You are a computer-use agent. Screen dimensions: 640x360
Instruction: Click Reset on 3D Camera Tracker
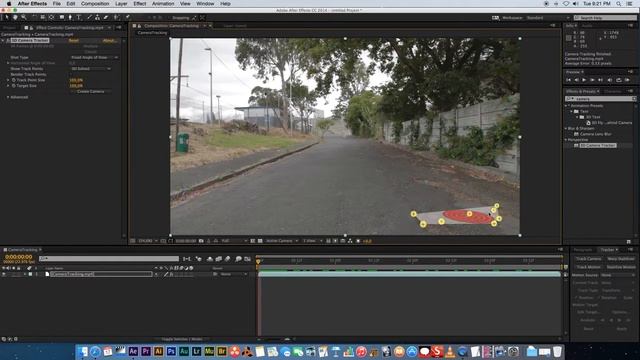pyautogui.click(x=74, y=40)
